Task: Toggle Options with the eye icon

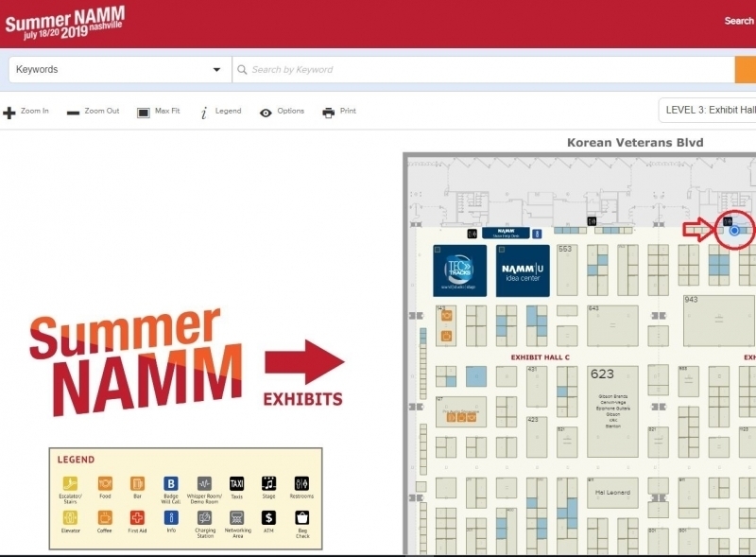Action: (266, 113)
